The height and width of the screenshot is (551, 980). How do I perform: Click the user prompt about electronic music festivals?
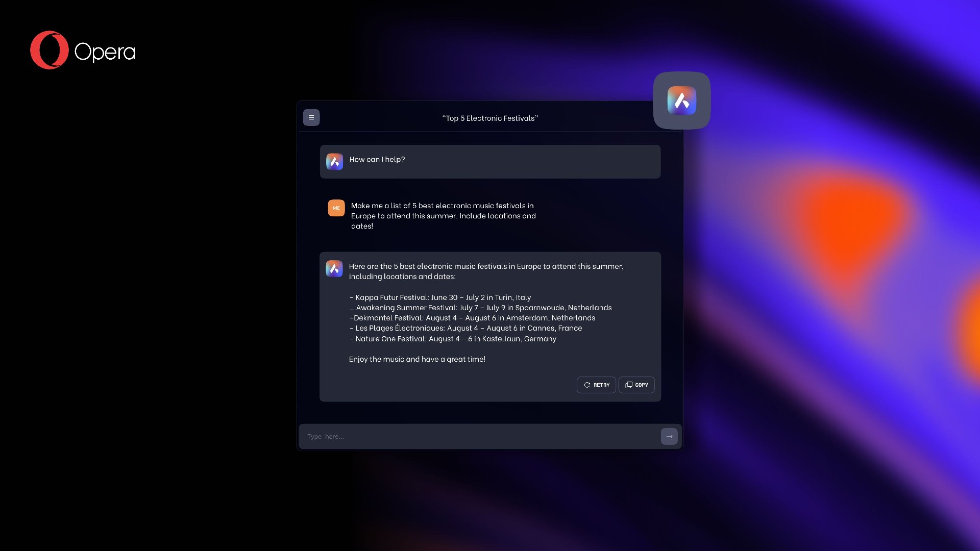point(443,216)
